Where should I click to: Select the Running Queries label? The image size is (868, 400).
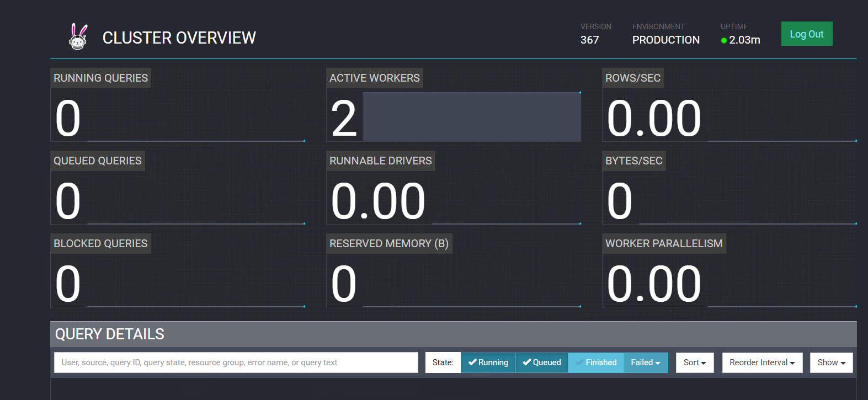100,78
